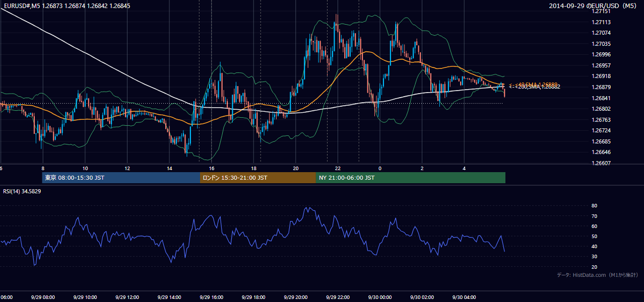644x302 pixels.
Task: Click the 9/29 16:00 time label
Action: [211, 297]
